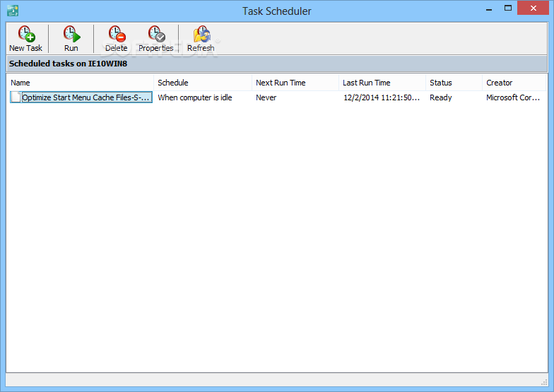Sort by Status column header
Screen dimensions: 554x392
pos(454,83)
